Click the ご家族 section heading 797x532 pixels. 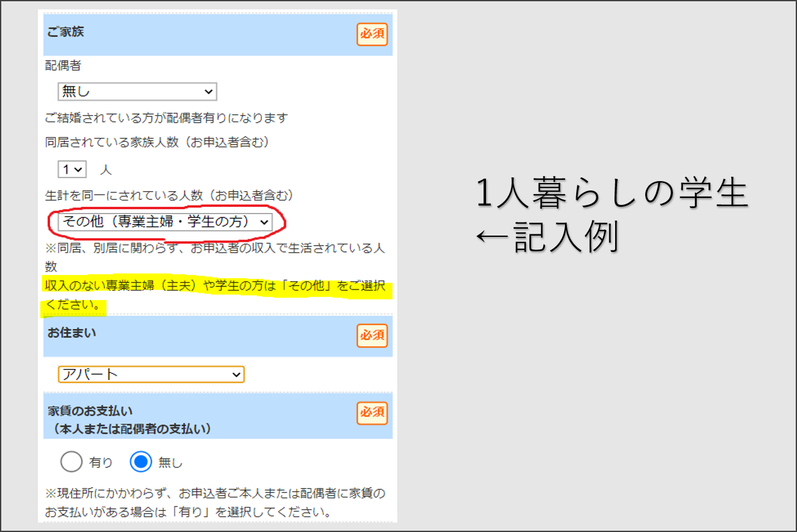65,31
